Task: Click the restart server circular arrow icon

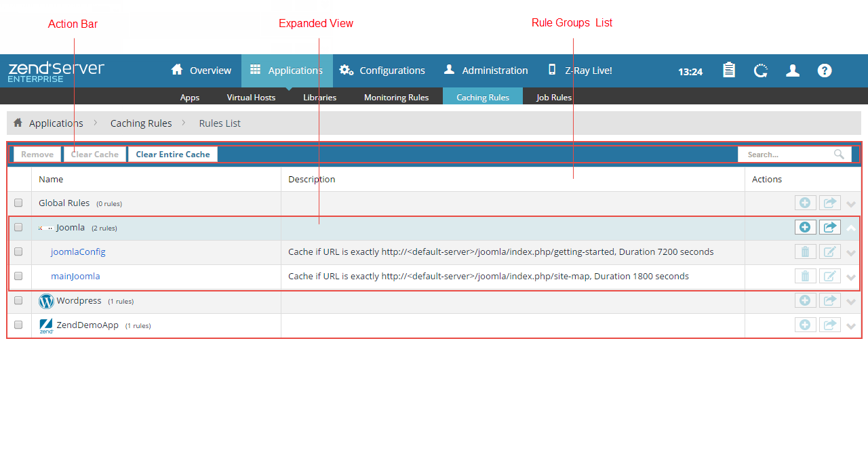Action: tap(761, 70)
